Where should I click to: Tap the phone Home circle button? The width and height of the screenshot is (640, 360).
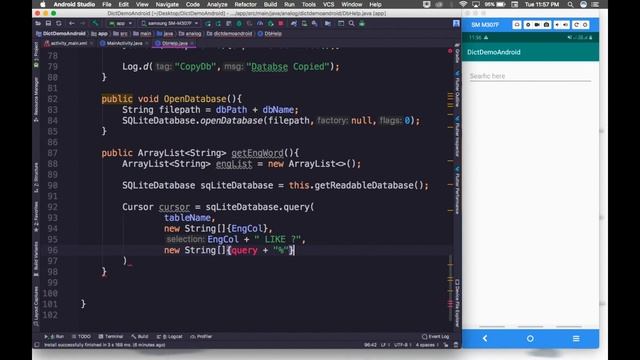(x=530, y=338)
